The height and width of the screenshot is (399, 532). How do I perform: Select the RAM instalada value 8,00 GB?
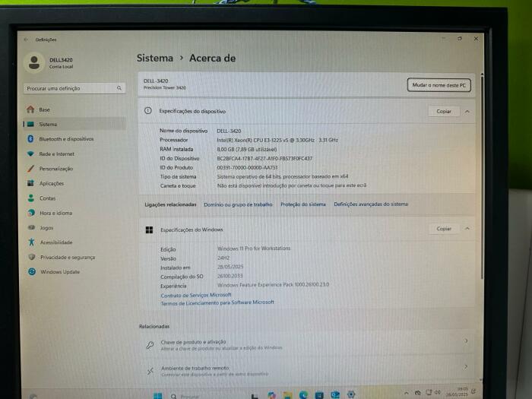click(247, 149)
